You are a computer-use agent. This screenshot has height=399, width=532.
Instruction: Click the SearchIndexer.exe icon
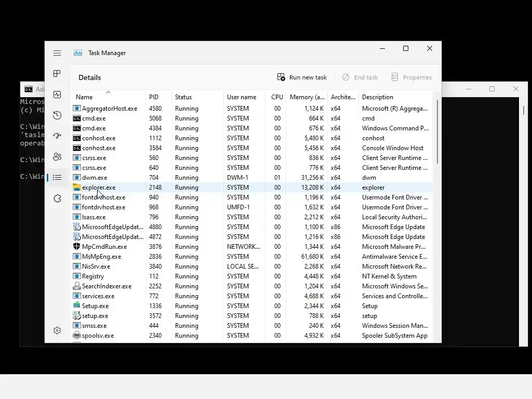[x=77, y=286]
